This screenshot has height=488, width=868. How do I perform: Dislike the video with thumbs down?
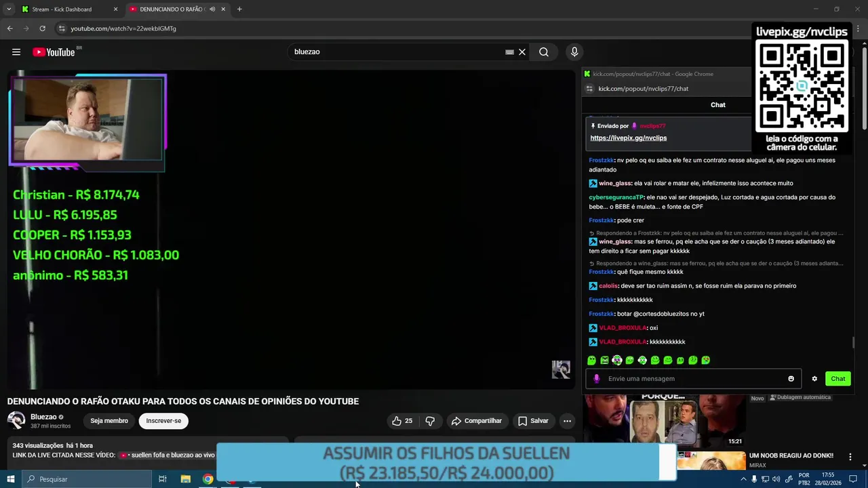(x=430, y=421)
